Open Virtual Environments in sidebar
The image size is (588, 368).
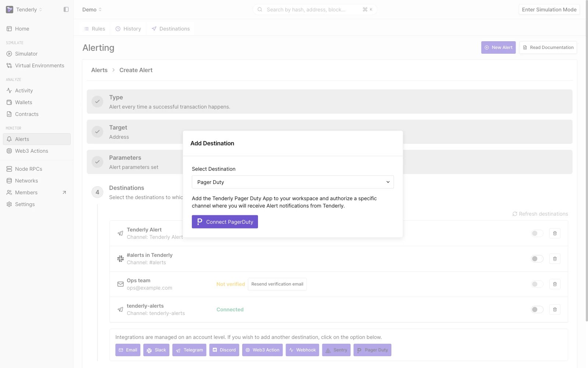[37, 66]
